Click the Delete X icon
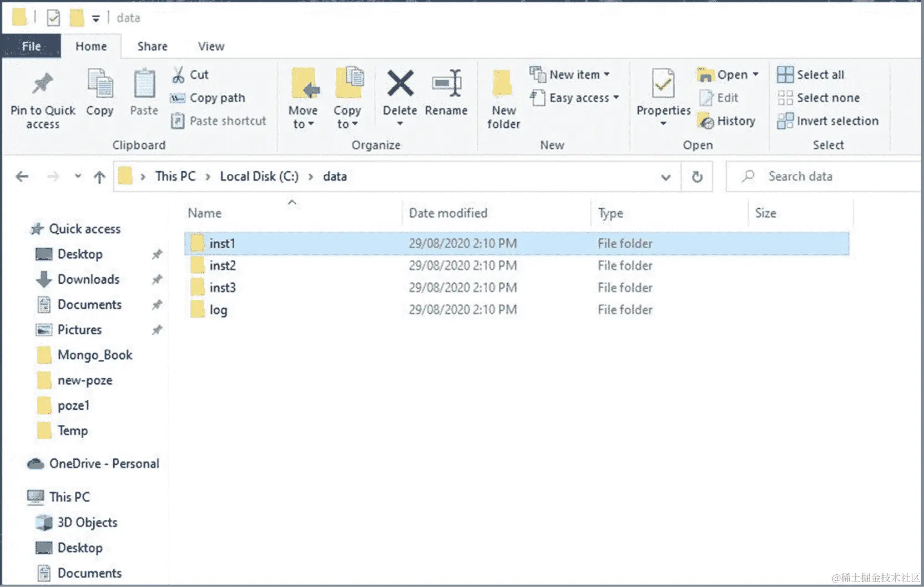Image resolution: width=924 pixels, height=587 pixels. point(400,83)
